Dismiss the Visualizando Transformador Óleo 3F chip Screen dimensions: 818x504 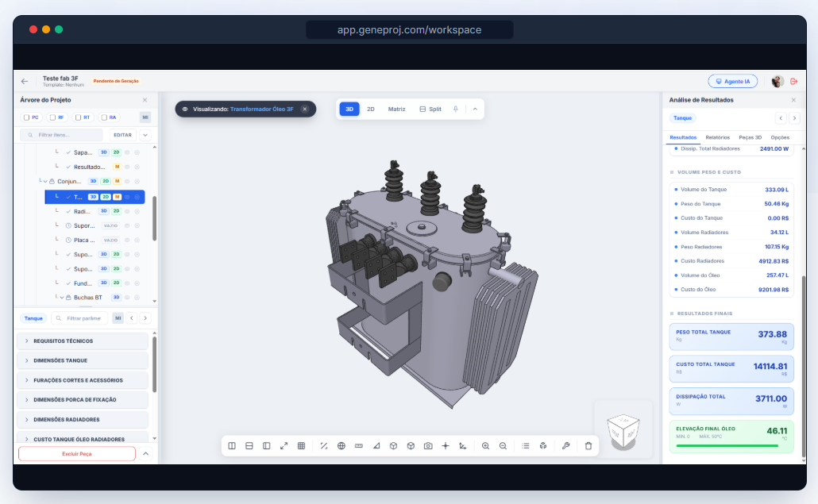click(305, 109)
